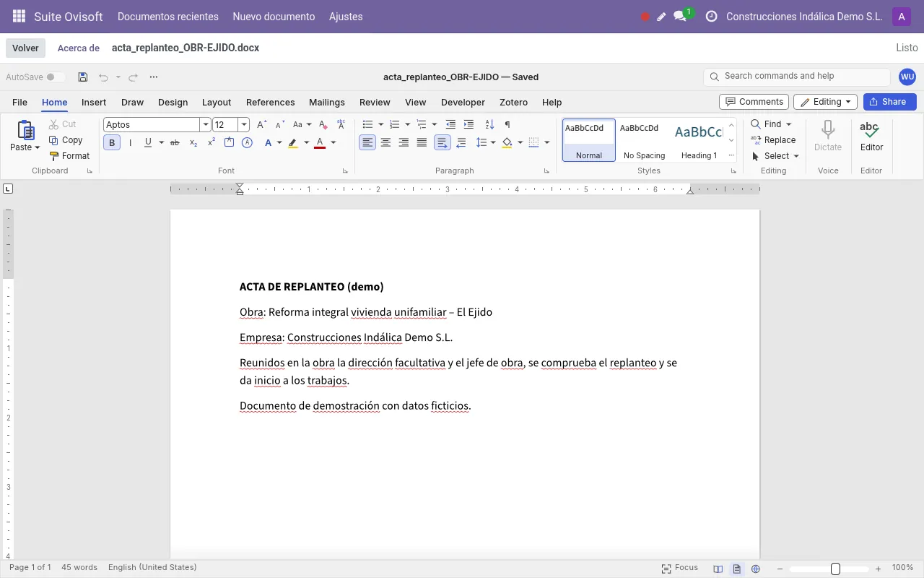924x578 pixels.
Task: Click the Share button
Action: pos(889,102)
